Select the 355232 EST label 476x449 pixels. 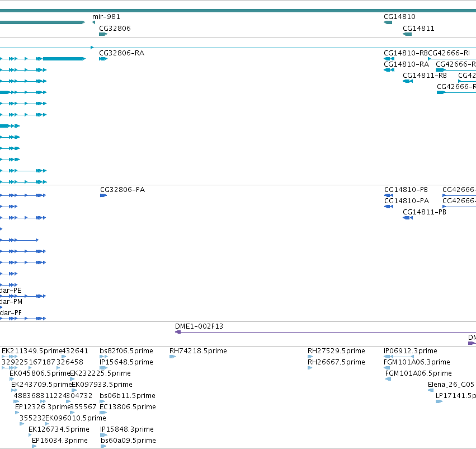(x=33, y=418)
